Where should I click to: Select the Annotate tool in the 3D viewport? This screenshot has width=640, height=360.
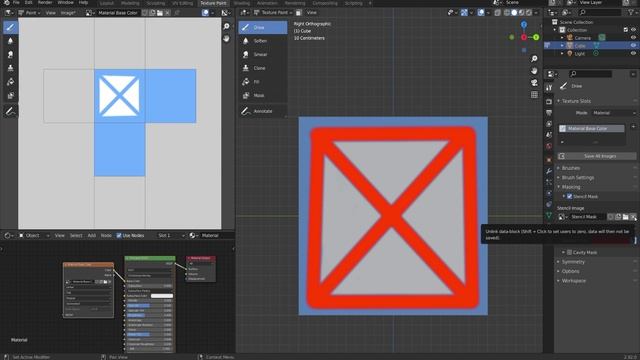pyautogui.click(x=262, y=111)
